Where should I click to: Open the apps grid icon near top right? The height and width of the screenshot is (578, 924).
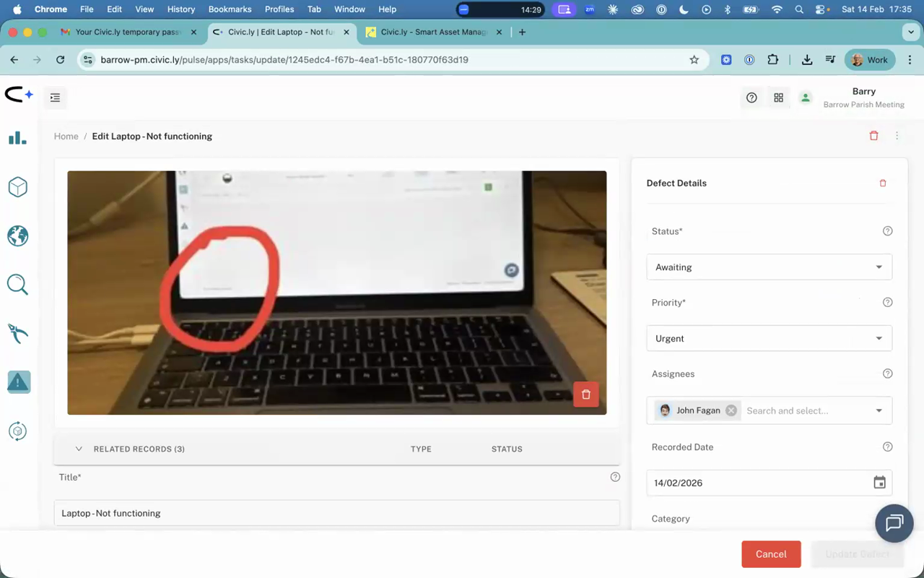pos(778,97)
